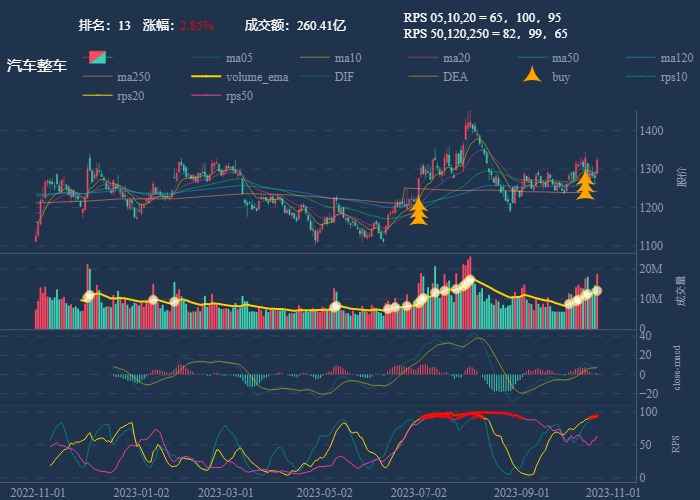Click the rps50 legend line icon
This screenshot has height=500, width=700.
[x=208, y=96]
